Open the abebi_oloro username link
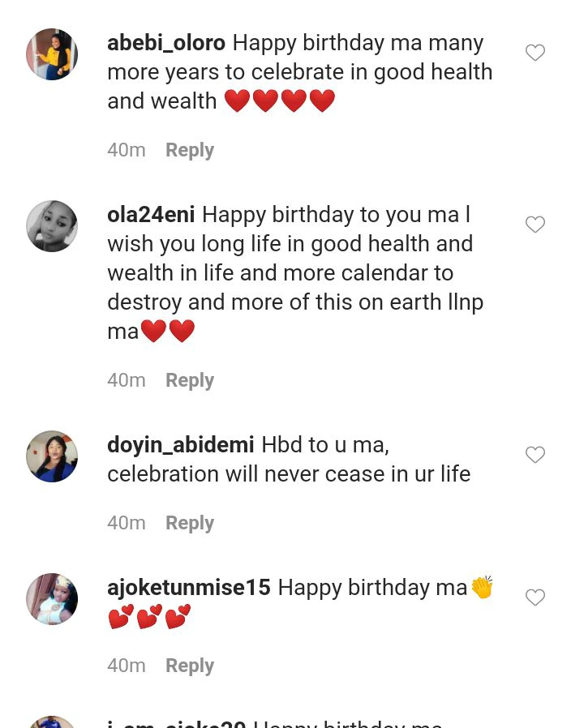This screenshot has width=584, height=728. tap(166, 43)
